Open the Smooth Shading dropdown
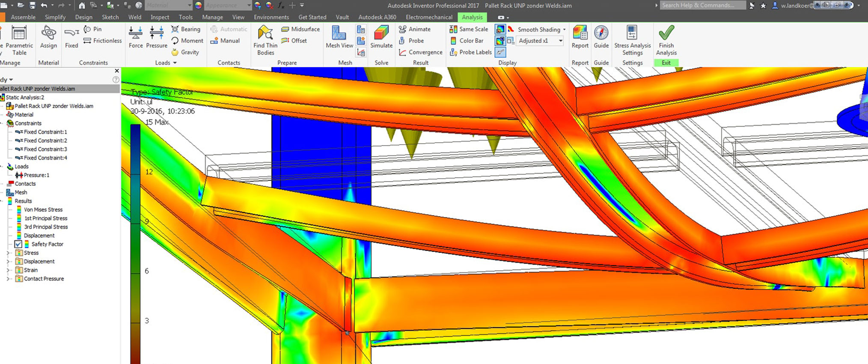 pos(564,30)
